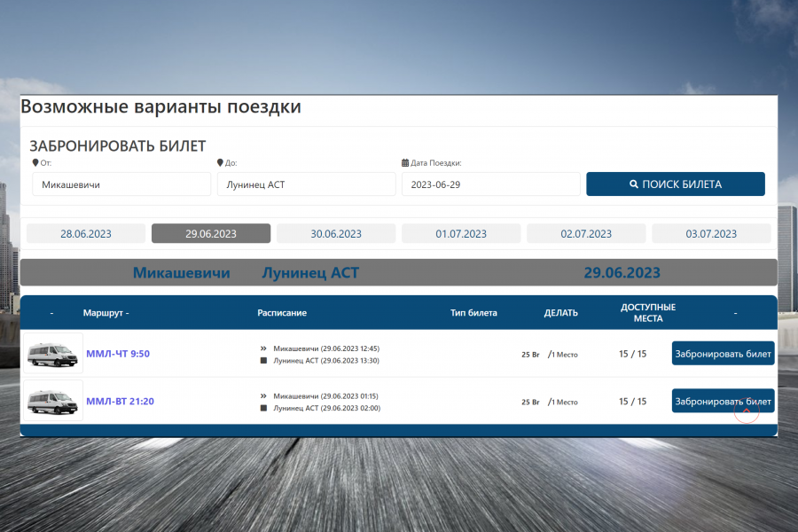The width and height of the screenshot is (798, 532).
Task: Book a ticket for the ММЛ-ЧТ 9:50 route
Action: coord(724,353)
